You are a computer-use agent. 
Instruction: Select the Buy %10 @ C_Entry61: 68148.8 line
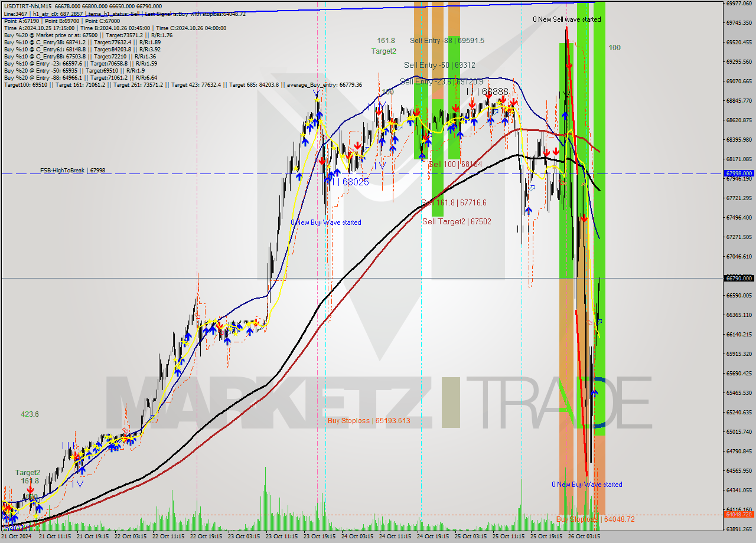(x=82, y=49)
